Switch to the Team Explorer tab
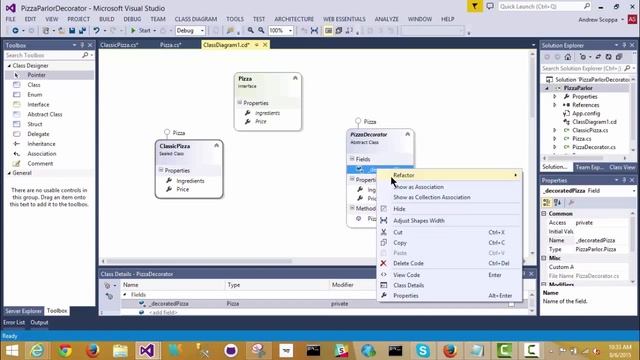This screenshot has height=360, width=640. point(589,167)
